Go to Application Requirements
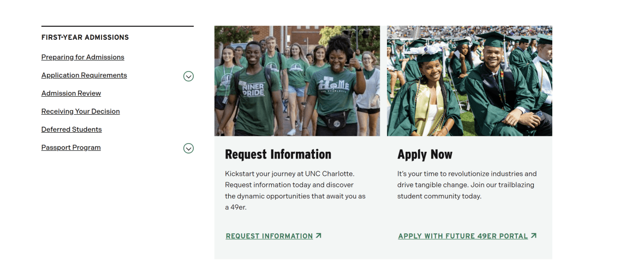 (84, 75)
